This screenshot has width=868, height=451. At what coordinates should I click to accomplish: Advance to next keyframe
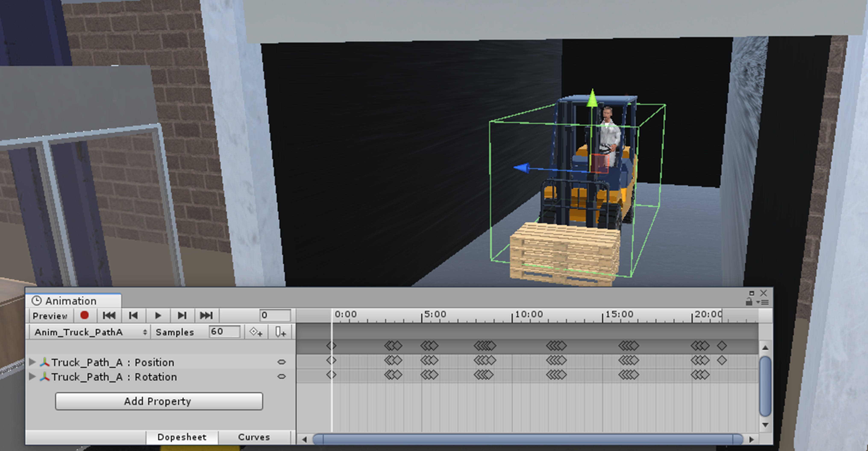[182, 316]
